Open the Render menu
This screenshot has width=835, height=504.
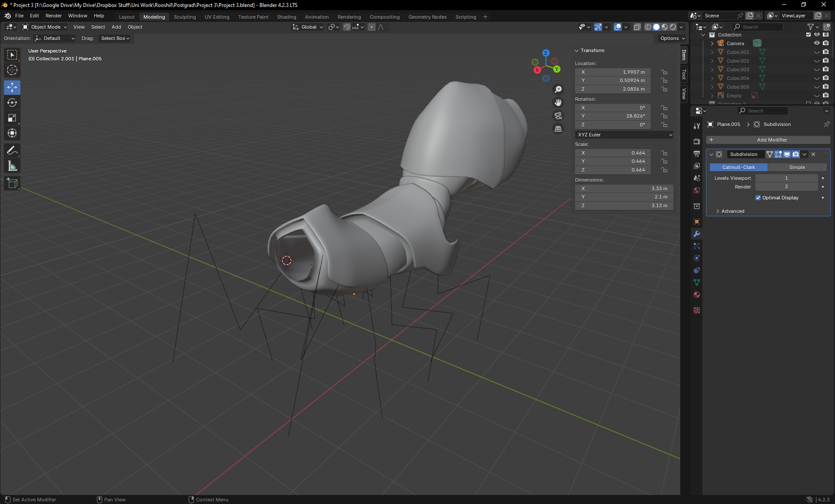point(53,16)
